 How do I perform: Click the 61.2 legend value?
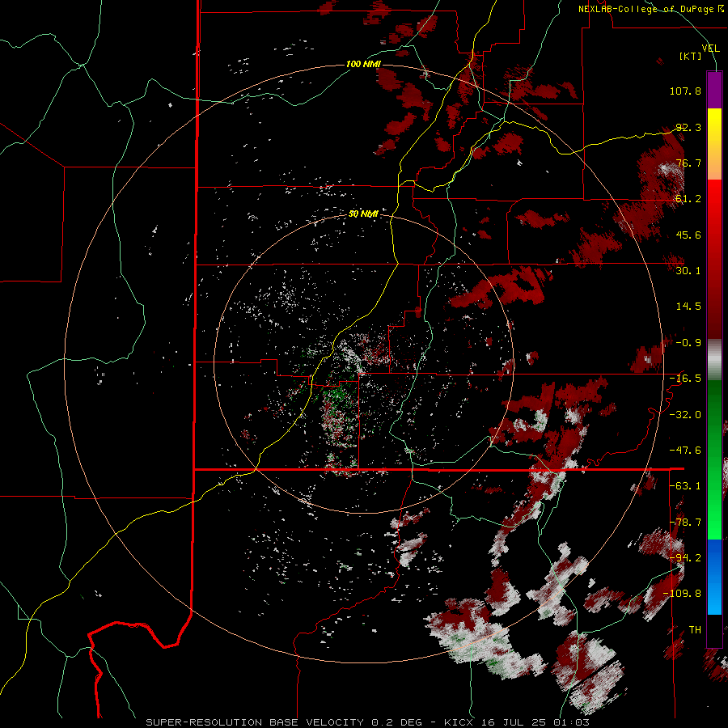(688, 199)
